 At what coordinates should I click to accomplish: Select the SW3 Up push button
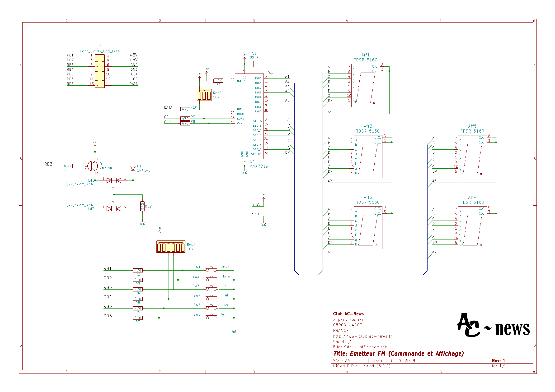point(211,288)
